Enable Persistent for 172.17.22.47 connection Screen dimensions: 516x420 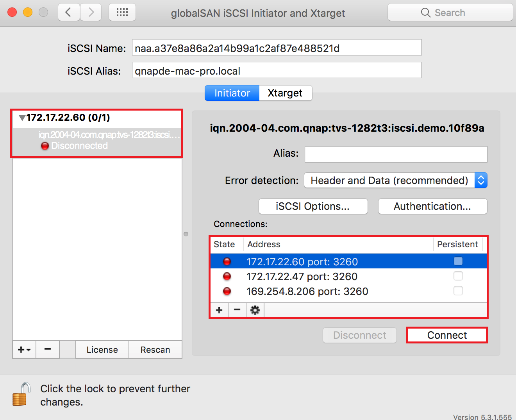coord(458,276)
